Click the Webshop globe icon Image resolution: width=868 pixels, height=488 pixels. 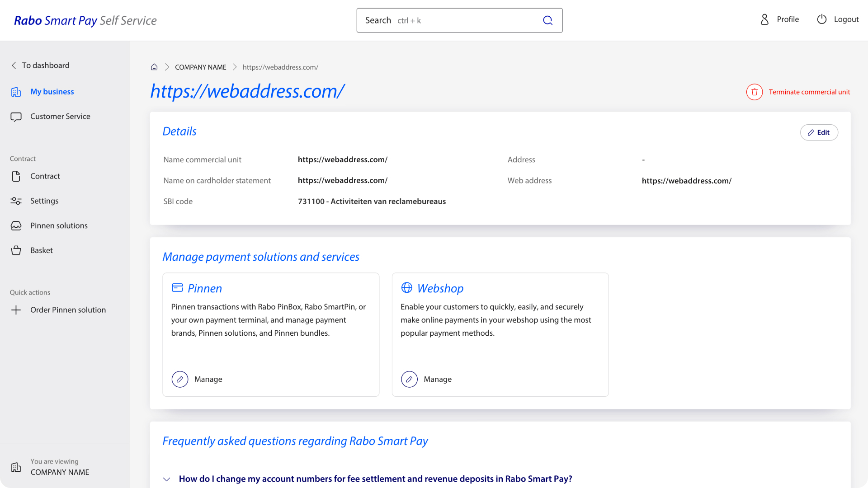pyautogui.click(x=406, y=288)
